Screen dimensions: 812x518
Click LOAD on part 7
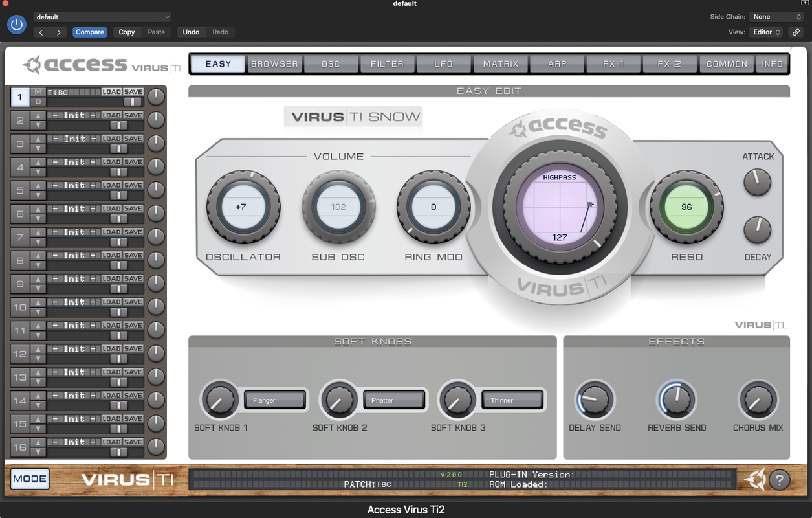tap(111, 232)
